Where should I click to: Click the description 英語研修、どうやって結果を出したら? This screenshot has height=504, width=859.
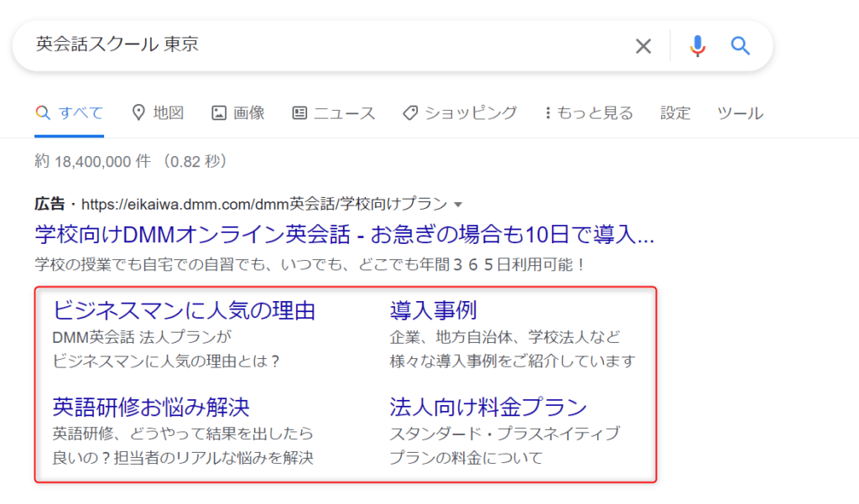tap(183, 434)
